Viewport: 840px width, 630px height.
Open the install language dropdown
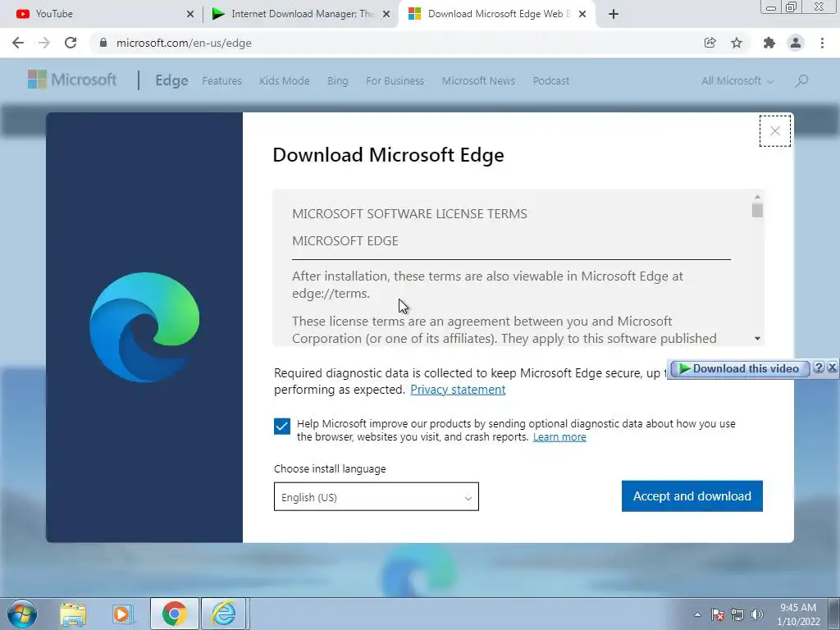(x=376, y=496)
